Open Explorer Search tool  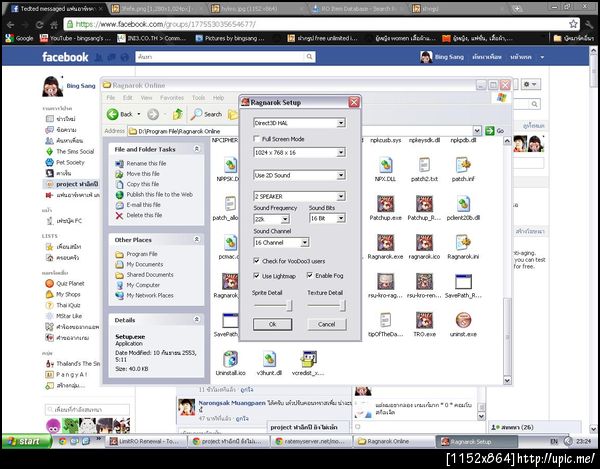206,114
